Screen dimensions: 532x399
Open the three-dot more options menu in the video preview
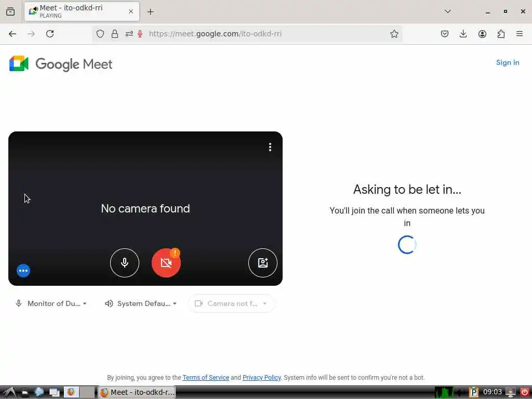(270, 147)
